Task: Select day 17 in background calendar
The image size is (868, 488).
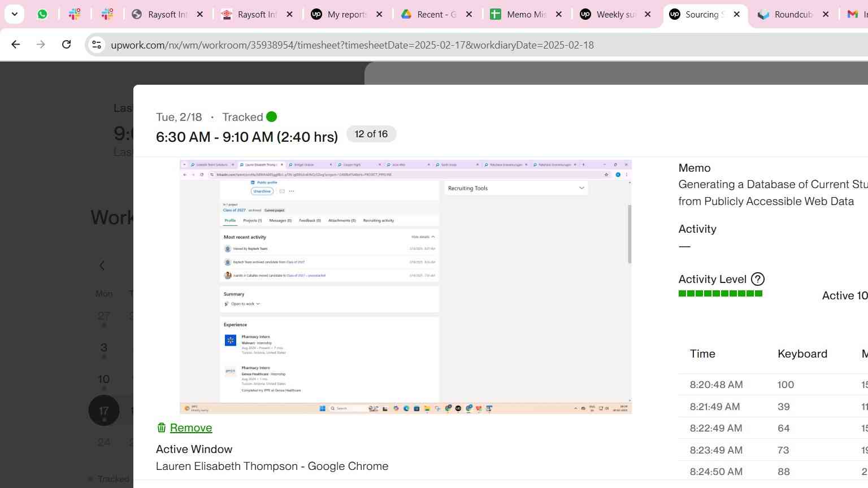Action: click(104, 411)
